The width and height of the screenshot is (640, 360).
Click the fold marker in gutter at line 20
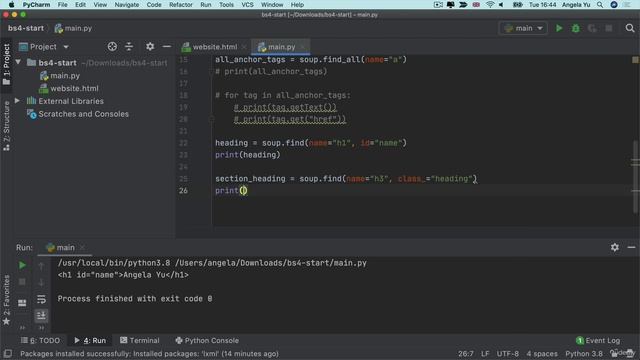tap(211, 119)
